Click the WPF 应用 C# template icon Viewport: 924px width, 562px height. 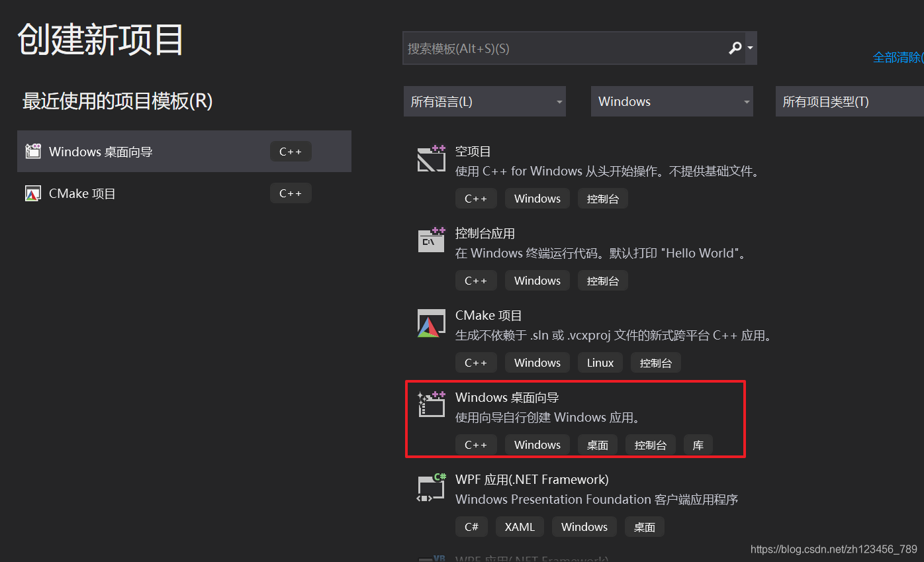pyautogui.click(x=432, y=487)
